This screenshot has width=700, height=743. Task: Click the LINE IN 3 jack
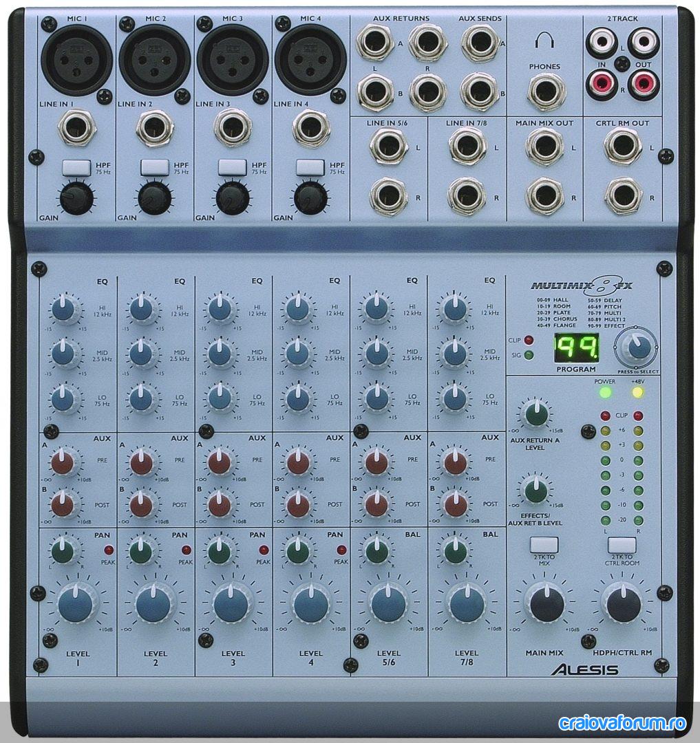coord(233,127)
